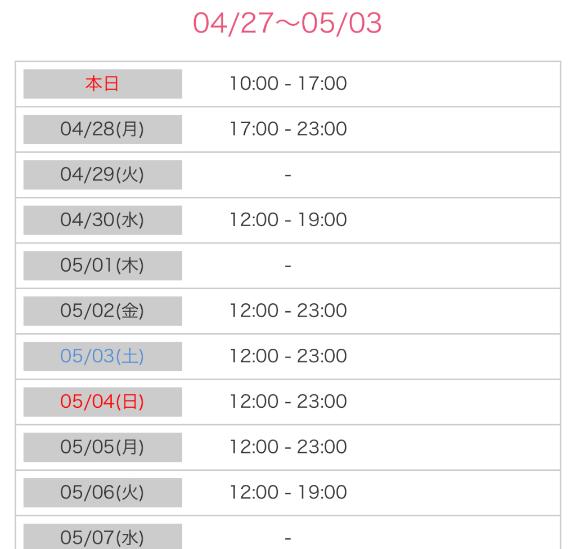Select the 04/30(水) date label
This screenshot has height=549, width=576.
[102, 220]
